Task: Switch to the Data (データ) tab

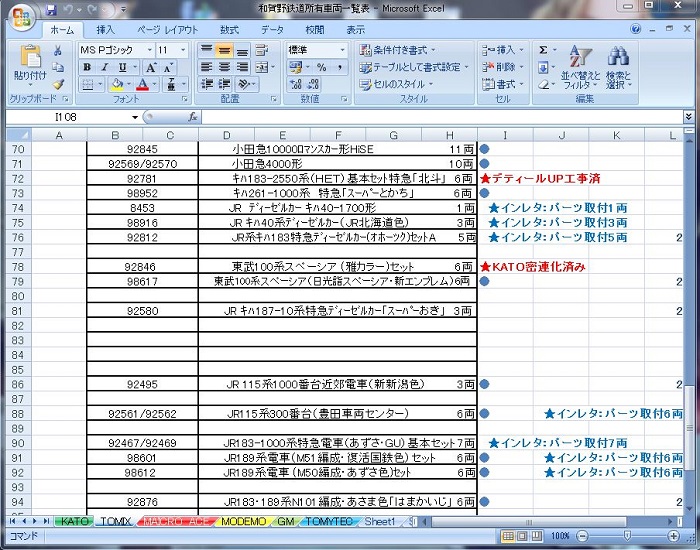Action: [272, 30]
